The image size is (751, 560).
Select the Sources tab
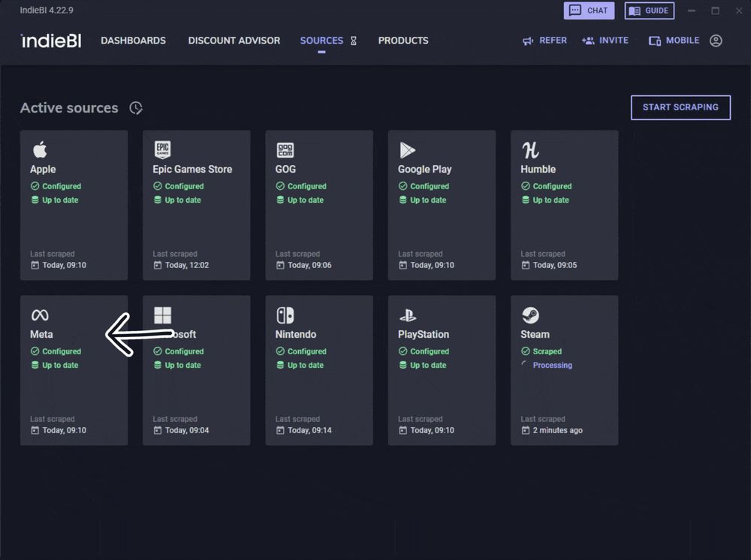coord(321,41)
